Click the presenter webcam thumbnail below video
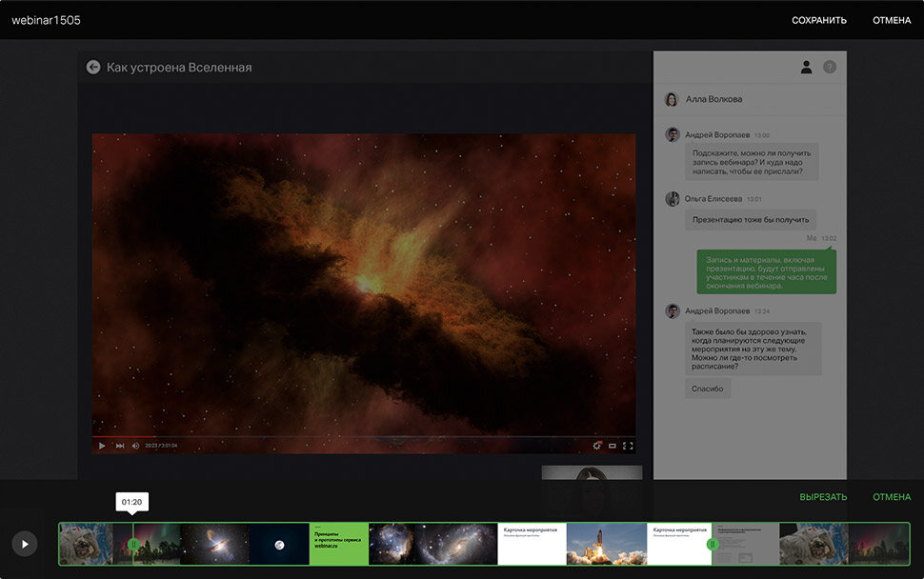The image size is (924, 579). click(592, 472)
